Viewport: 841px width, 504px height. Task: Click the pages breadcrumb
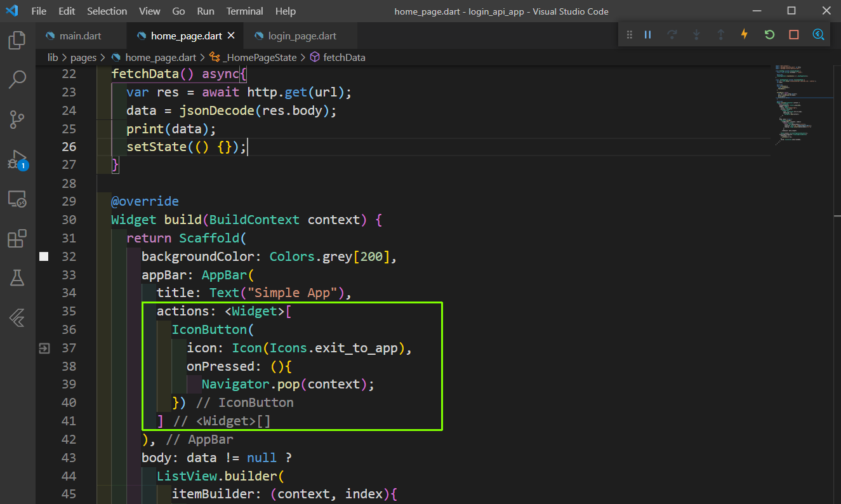[x=83, y=57]
